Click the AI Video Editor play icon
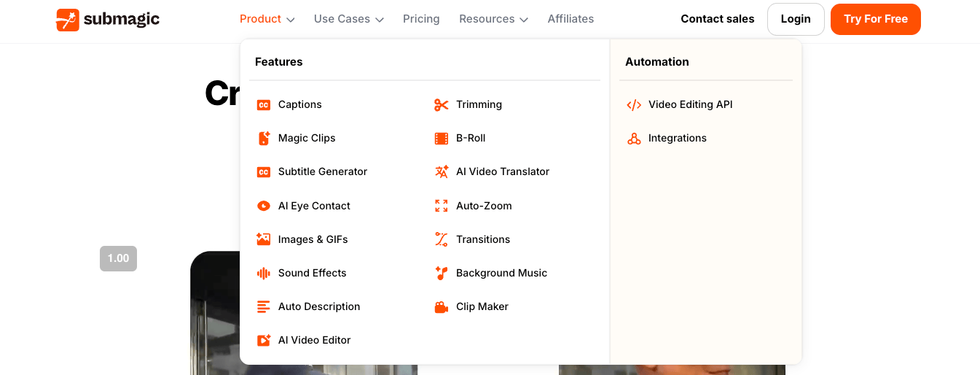The height and width of the screenshot is (375, 980). 264,341
